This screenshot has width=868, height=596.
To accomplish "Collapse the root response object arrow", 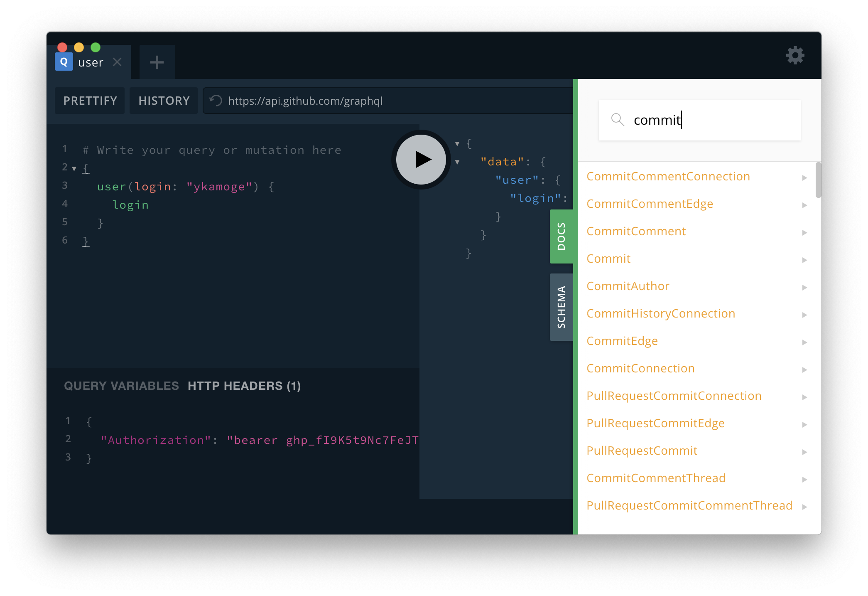I will [x=457, y=144].
